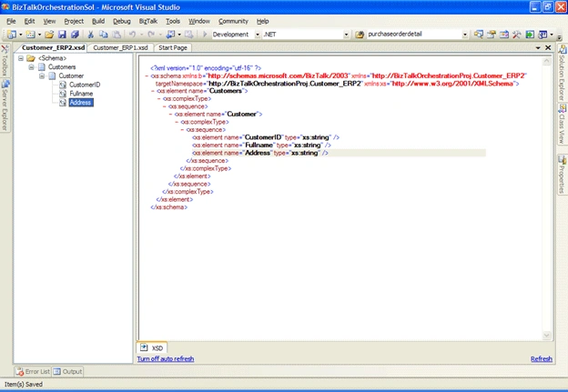Open the BizTalk menu
Screen dimensions: 568x392
(148, 21)
